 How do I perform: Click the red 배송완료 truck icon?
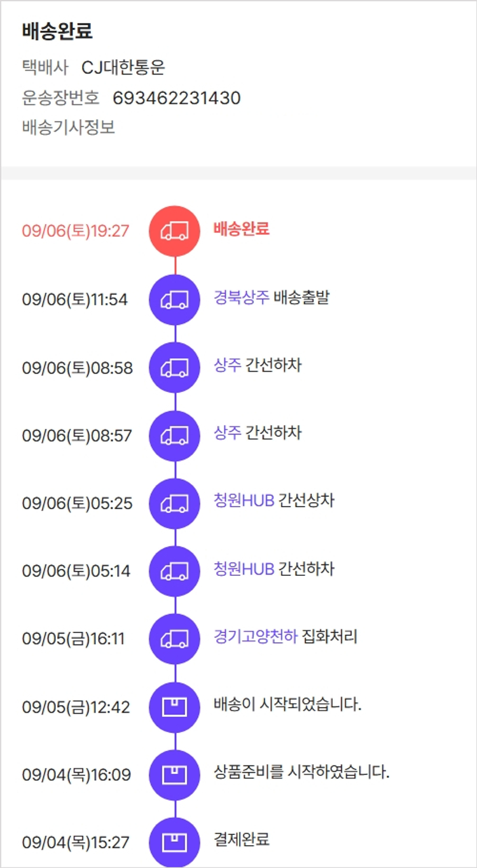click(174, 231)
